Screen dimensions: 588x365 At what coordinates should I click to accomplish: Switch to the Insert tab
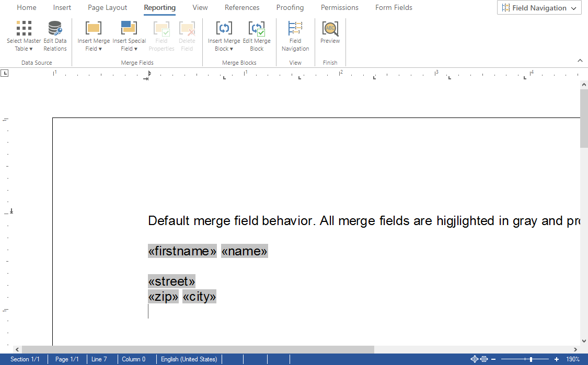pos(62,7)
